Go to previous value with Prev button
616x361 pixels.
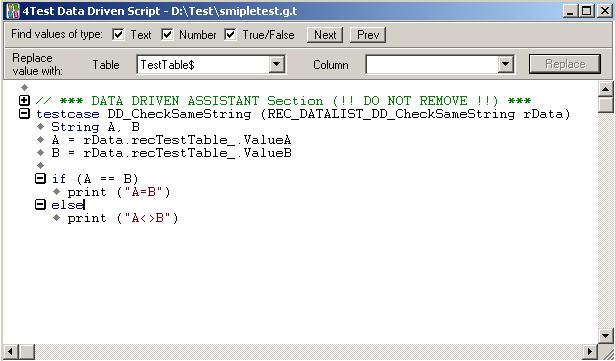coord(368,35)
